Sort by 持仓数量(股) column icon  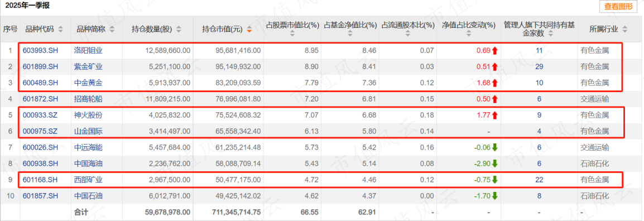pos(179,29)
